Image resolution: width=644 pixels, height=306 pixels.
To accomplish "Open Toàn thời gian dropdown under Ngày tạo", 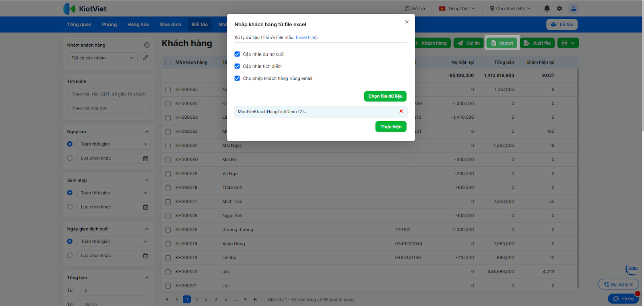I will coord(114,144).
